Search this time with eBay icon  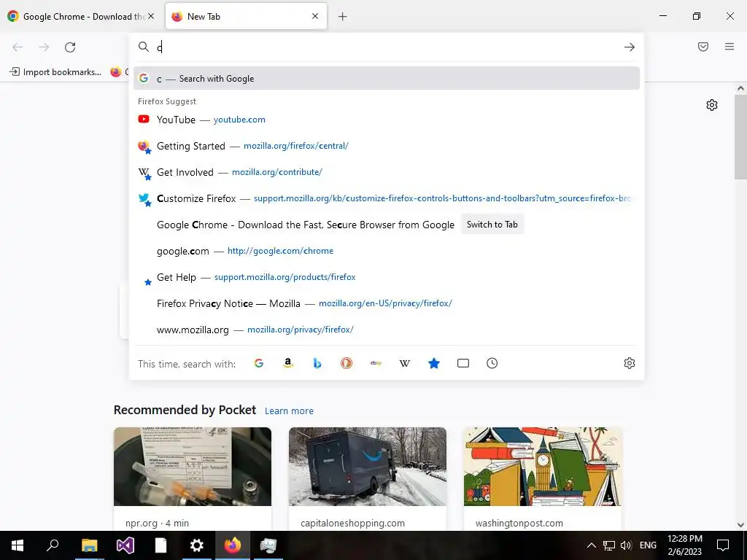[376, 363]
